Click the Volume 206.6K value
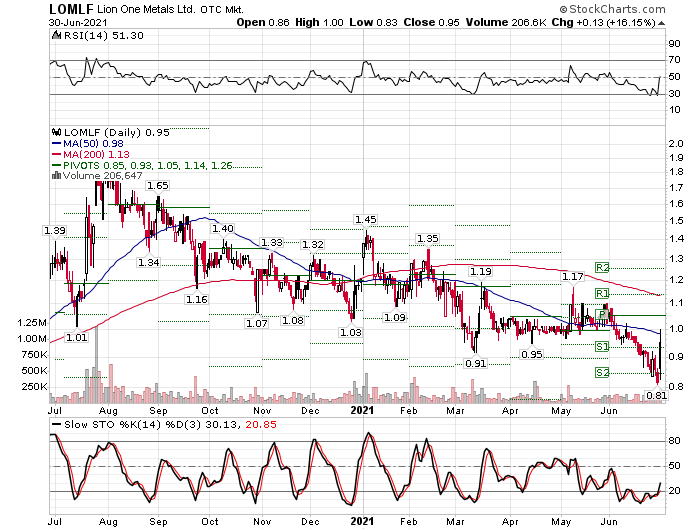 pyautogui.click(x=506, y=22)
